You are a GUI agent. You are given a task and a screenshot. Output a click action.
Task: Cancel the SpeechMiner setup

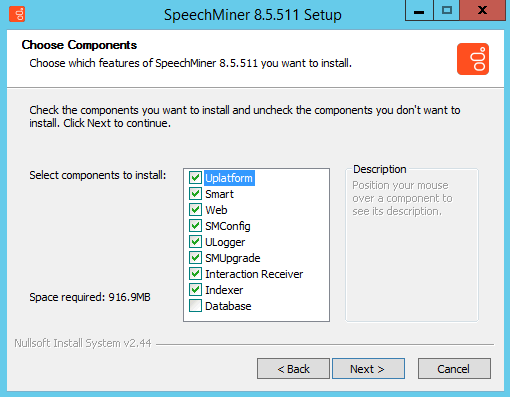(454, 369)
